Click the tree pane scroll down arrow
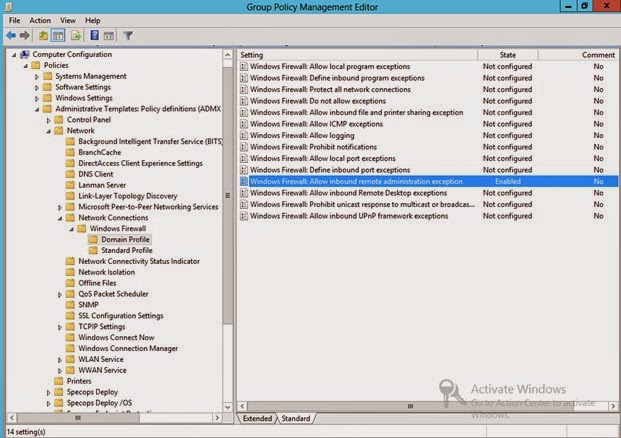Viewport: 621px width, 438px height. [228, 407]
